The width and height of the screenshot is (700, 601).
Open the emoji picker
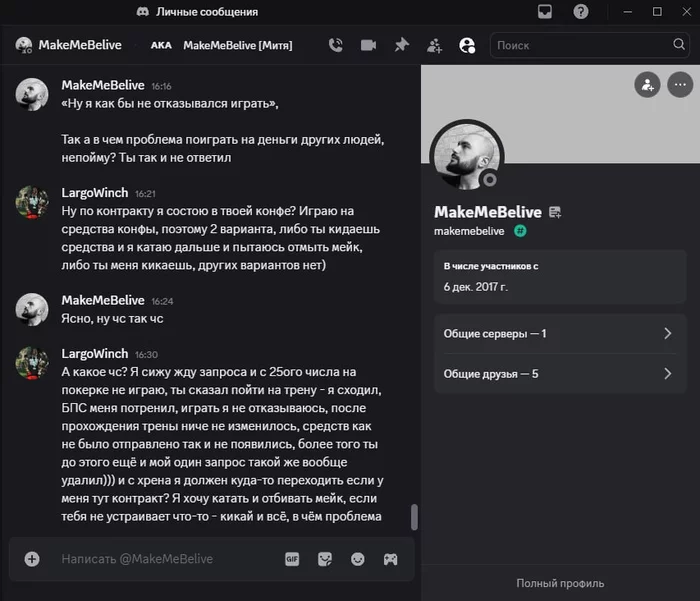[x=358, y=559]
